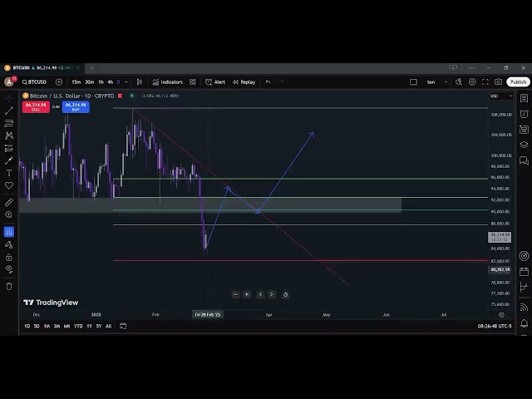Take a chart snapshot with camera icon
532x399 pixels.
pyautogui.click(x=498, y=81)
